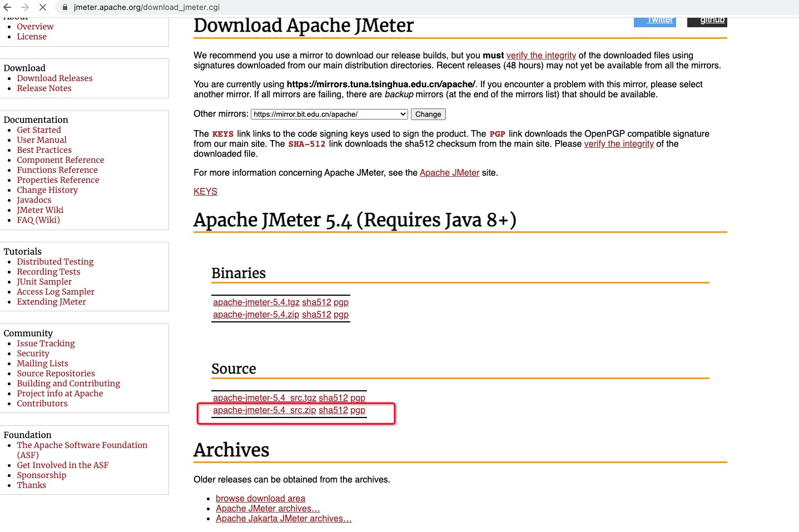This screenshot has height=532, width=799.
Task: Download apache-jmeter-5.4_src.zip source
Action: (265, 410)
